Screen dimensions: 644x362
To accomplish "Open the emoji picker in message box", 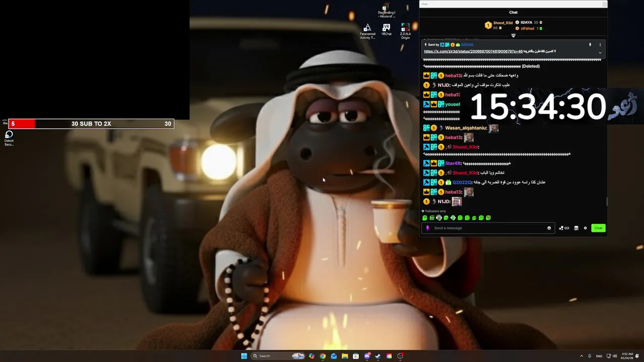I will 549,228.
